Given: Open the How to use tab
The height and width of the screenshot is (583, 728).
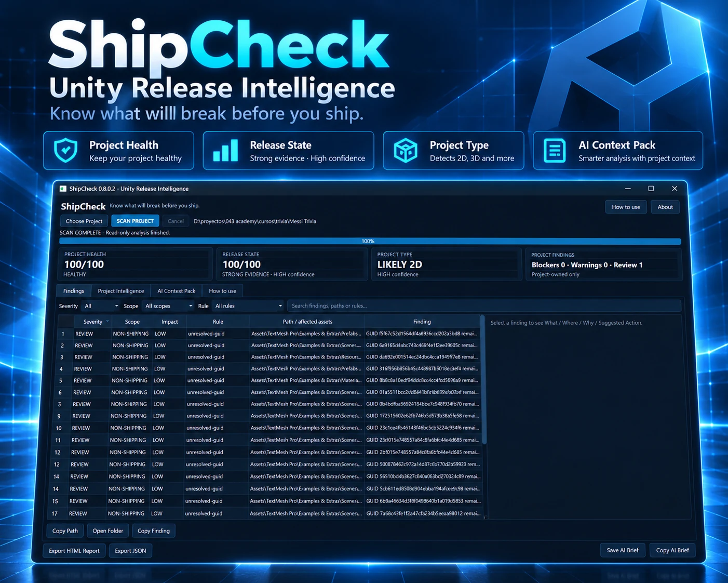Looking at the screenshot, I should [x=222, y=291].
